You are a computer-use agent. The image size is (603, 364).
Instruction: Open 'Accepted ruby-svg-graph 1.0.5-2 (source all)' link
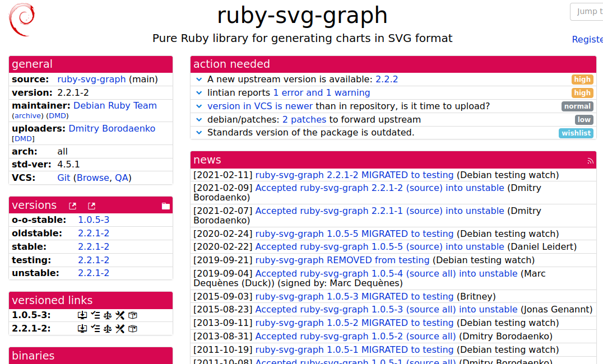(x=355, y=337)
